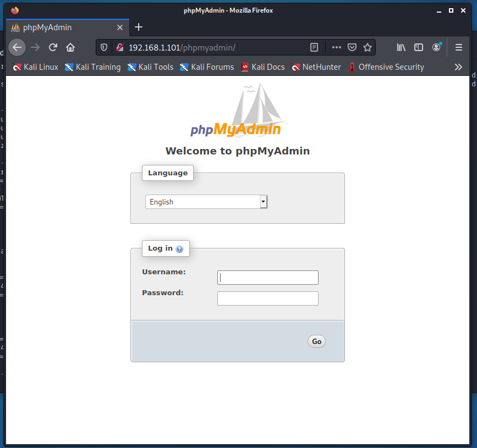Open Firefox hamburger application menu
Viewport: 477px width, 448px height.
tap(458, 47)
